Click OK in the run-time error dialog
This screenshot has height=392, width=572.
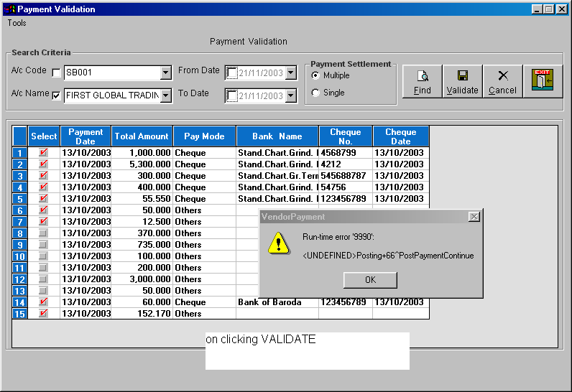click(x=370, y=280)
